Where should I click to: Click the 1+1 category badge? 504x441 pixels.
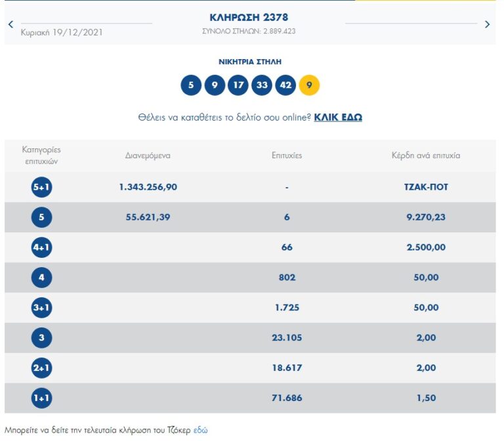(x=41, y=398)
